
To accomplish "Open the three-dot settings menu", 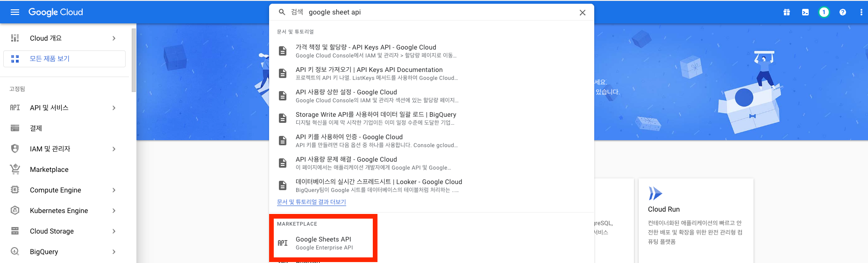I will (x=861, y=12).
